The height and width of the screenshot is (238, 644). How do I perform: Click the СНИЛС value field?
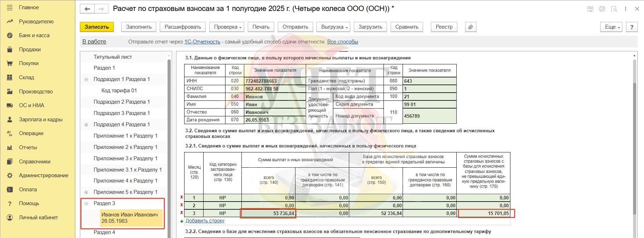pyautogui.click(x=275, y=89)
